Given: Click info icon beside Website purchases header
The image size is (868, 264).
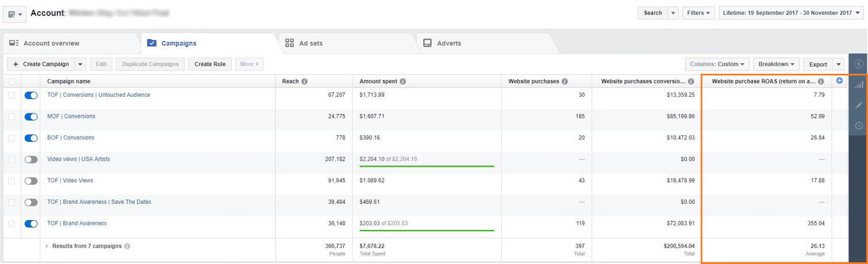Looking at the screenshot, I should (x=565, y=81).
